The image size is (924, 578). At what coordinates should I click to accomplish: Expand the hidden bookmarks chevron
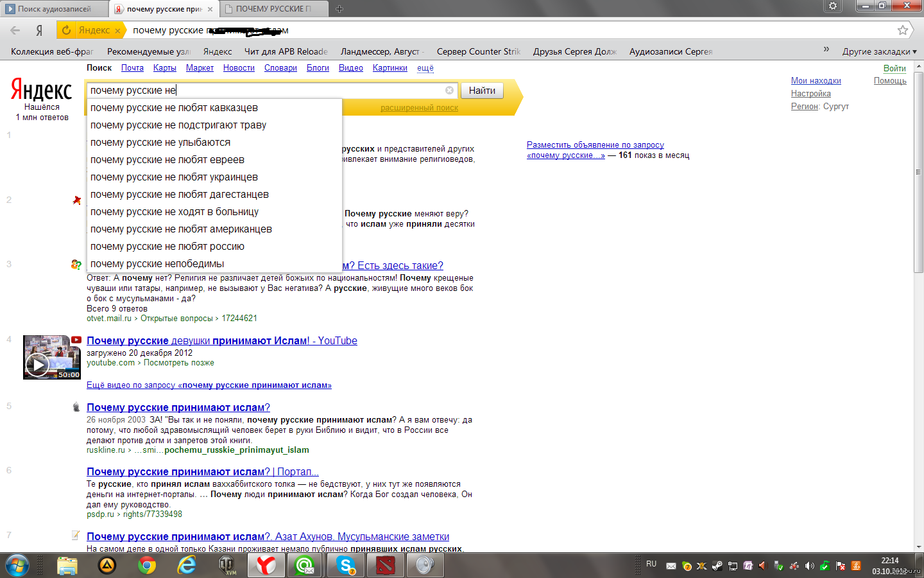[826, 49]
